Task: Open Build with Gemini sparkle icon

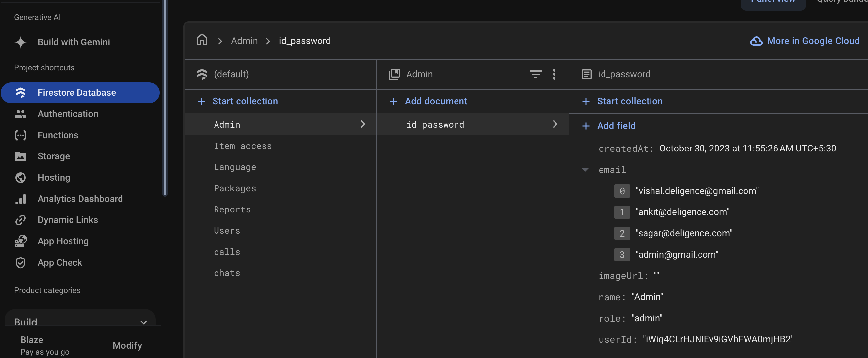Action: coord(21,42)
